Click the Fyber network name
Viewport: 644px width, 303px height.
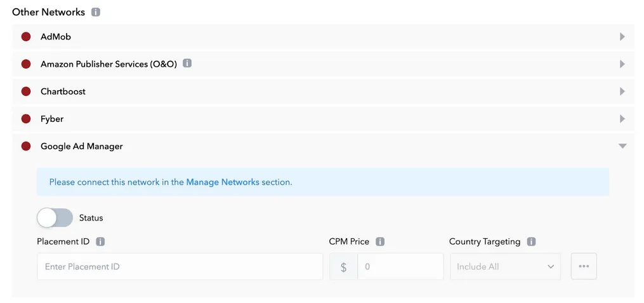(x=52, y=119)
